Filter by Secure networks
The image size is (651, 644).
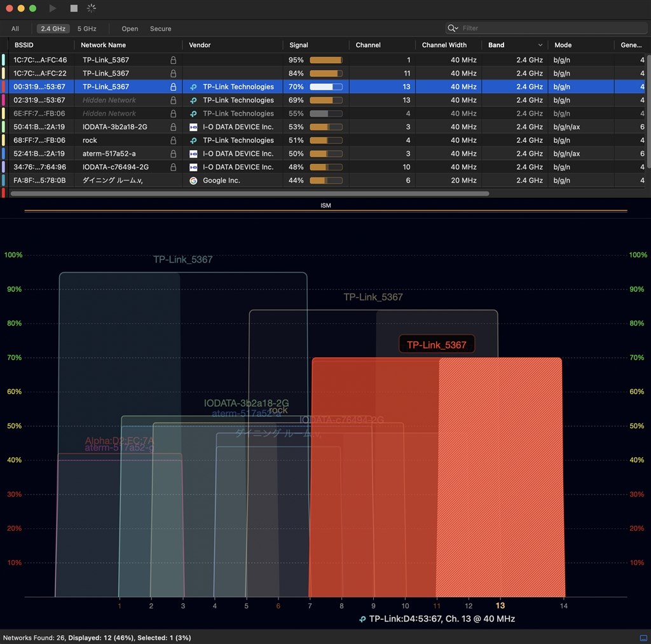tap(161, 29)
